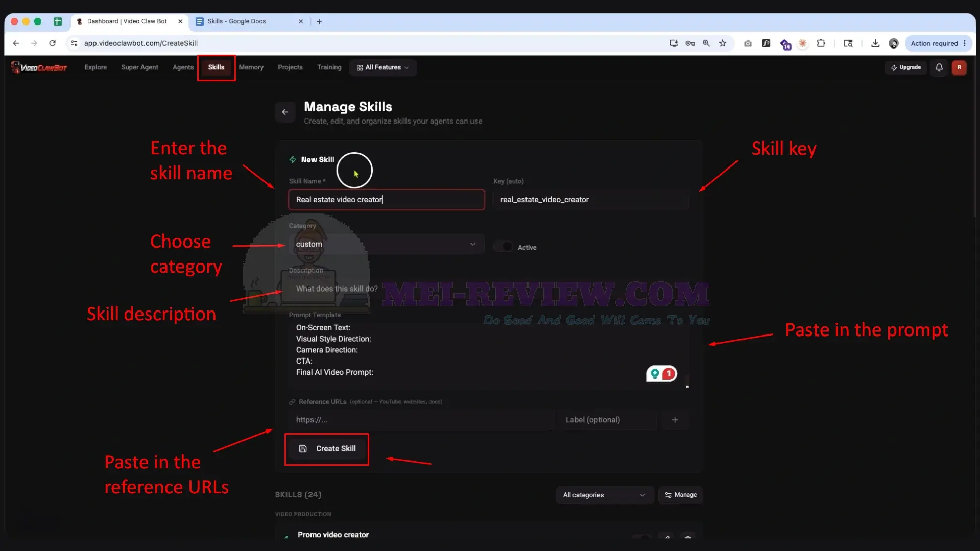This screenshot has width=980, height=551.
Task: Open the browser extensions puzzle icon
Action: point(821,43)
